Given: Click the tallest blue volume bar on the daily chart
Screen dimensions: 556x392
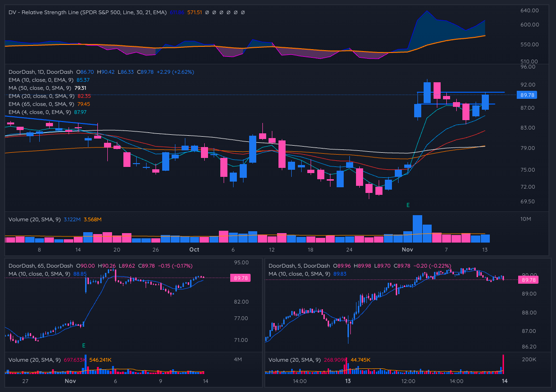Looking at the screenshot, I should 417,229.
